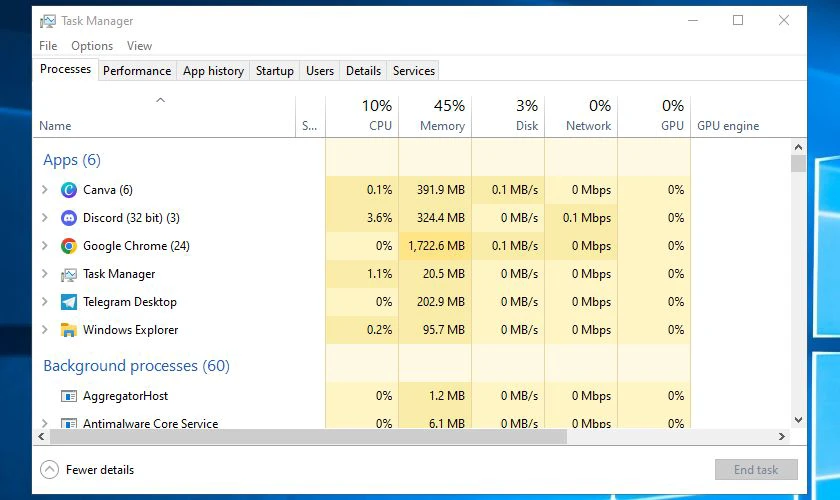Expand the Windows Explorer process row
Viewport: 840px width, 500px height.
click(x=45, y=330)
